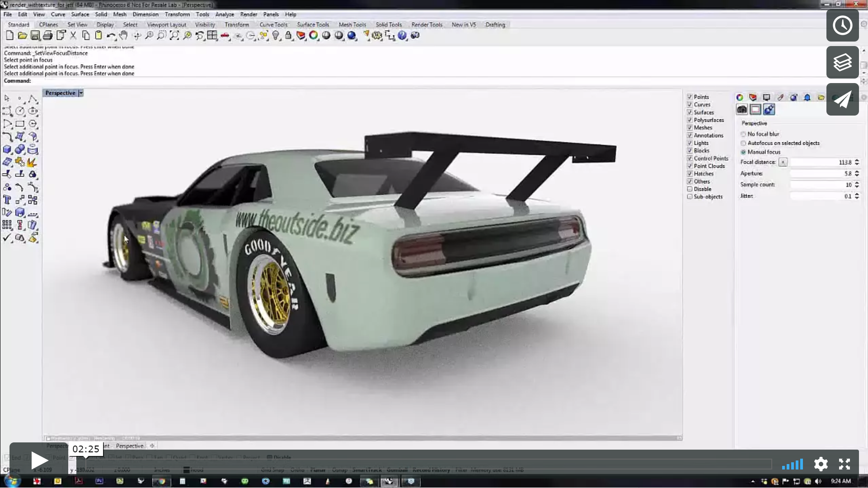Click the Watch Later clock button
Screen dimensions: 868x488
point(843,26)
